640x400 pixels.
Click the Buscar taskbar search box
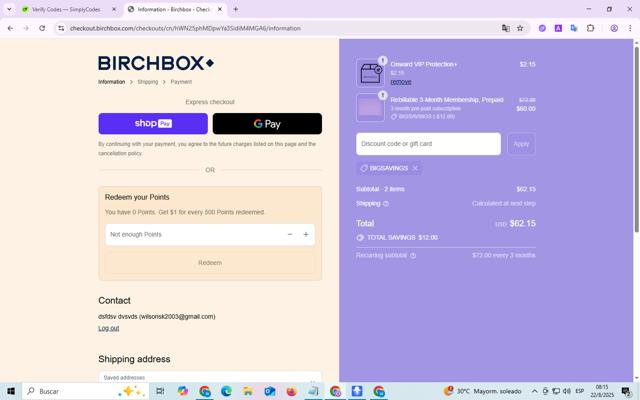point(85,391)
